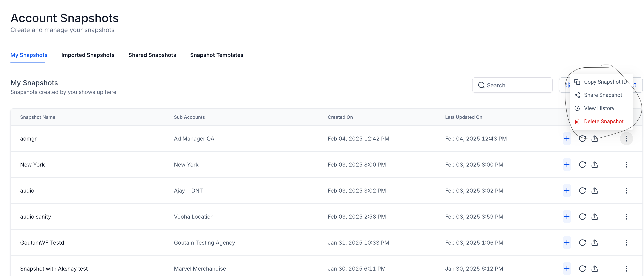644x276 pixels.
Task: Click upload icon for audio sanity row
Action: click(595, 217)
